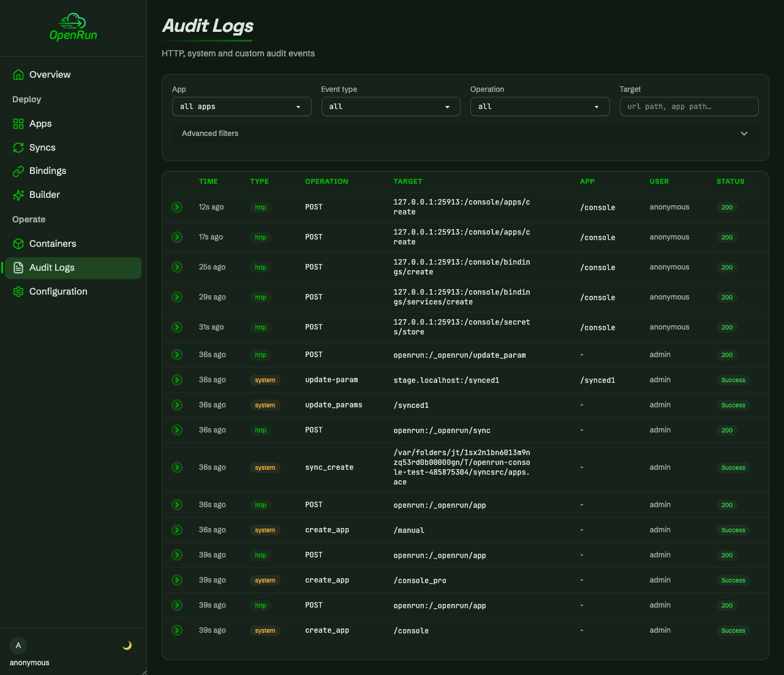Screen dimensions: 784x675
Task: Click the update-param operation cell
Action: pos(331,380)
